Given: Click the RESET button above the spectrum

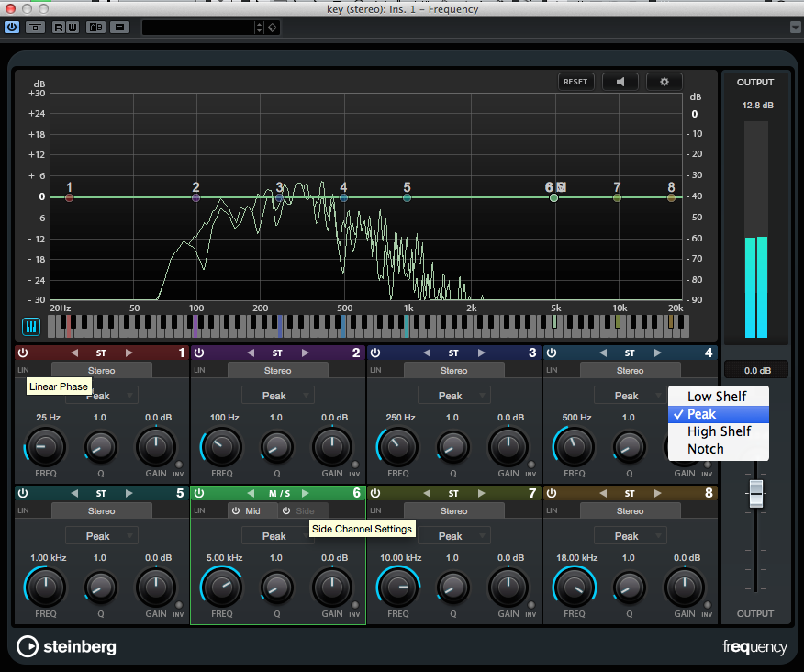Looking at the screenshot, I should tap(575, 82).
